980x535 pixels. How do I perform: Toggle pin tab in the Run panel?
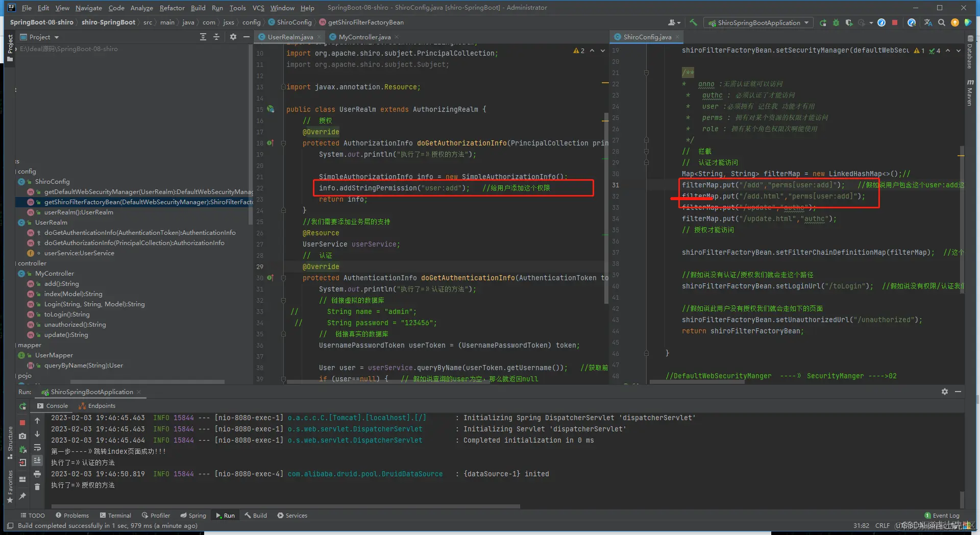pyautogui.click(x=22, y=496)
